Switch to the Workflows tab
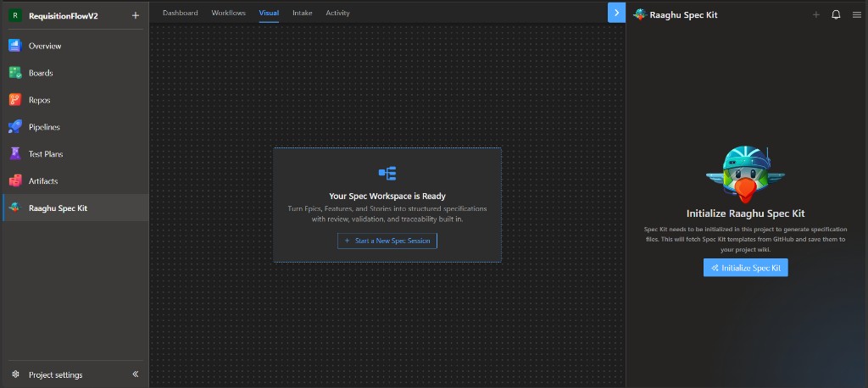This screenshot has height=388, width=868. [x=229, y=13]
